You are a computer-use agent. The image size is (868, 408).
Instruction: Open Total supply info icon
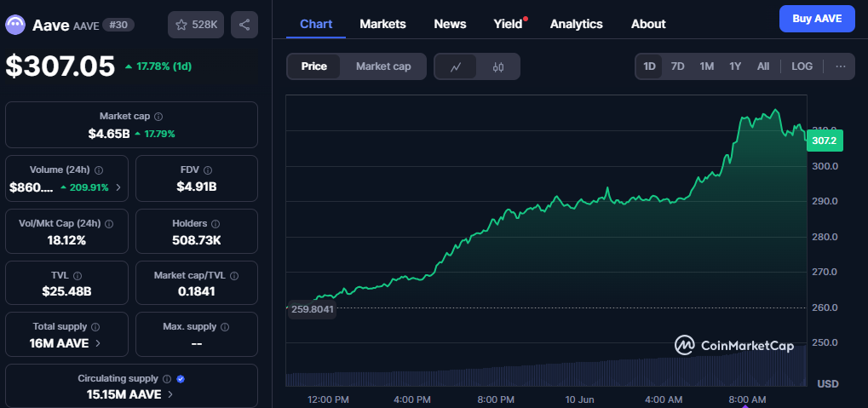pyautogui.click(x=95, y=326)
